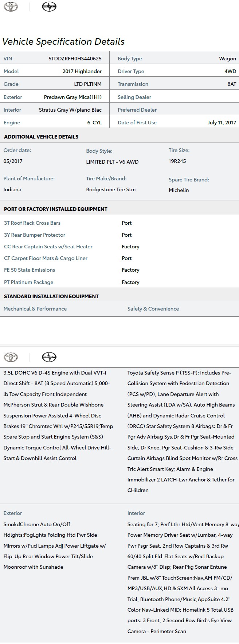Image resolution: width=239 pixels, height=644 pixels.
Task: Click the Additional Vehicle Details header
Action: pyautogui.click(x=41, y=137)
